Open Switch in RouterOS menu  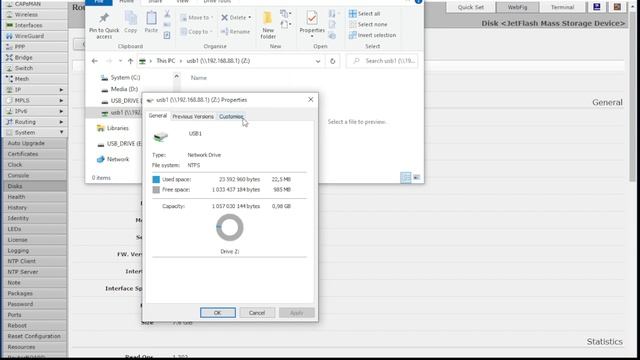(x=34, y=68)
